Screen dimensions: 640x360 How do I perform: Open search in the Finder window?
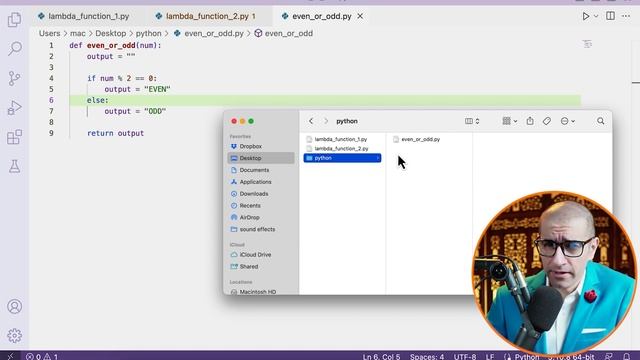coord(600,121)
